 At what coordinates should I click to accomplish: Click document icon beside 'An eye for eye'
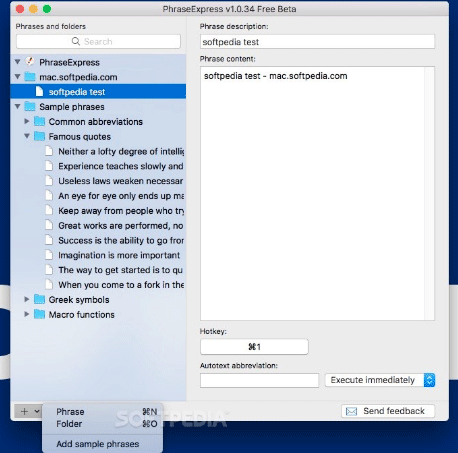[x=49, y=195]
